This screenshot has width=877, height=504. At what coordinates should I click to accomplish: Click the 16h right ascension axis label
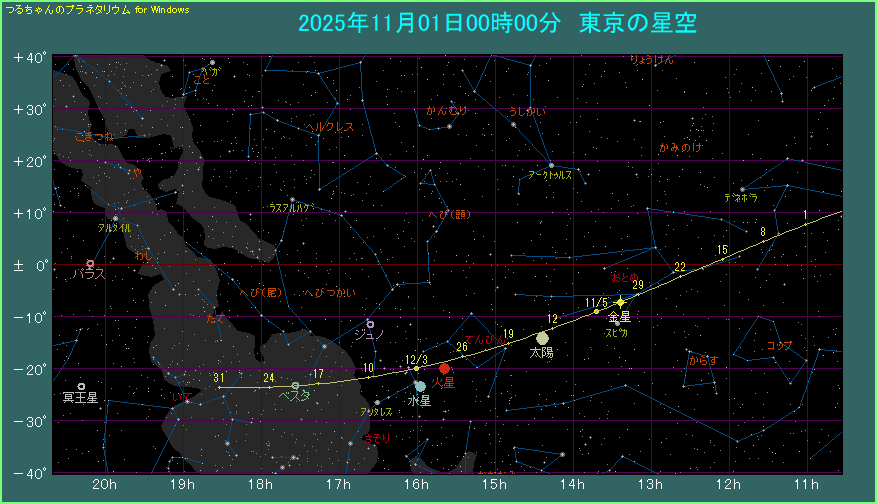[x=415, y=485]
